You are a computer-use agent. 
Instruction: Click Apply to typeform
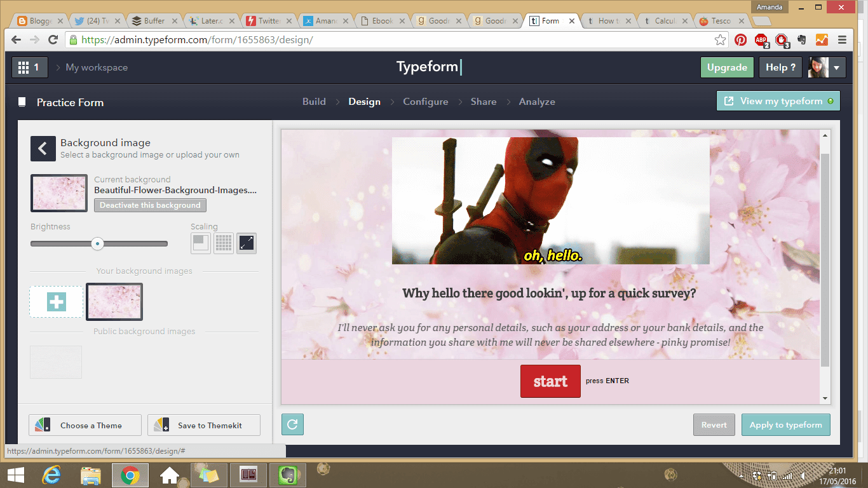tap(785, 425)
